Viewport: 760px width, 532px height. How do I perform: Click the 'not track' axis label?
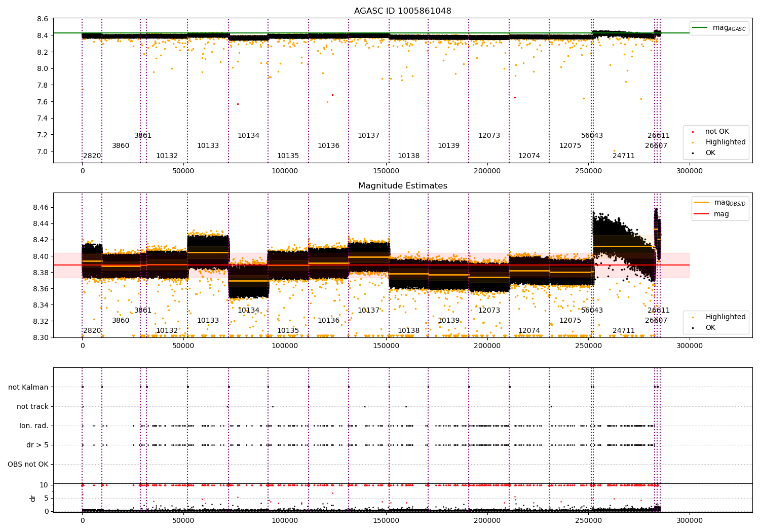click(x=32, y=407)
